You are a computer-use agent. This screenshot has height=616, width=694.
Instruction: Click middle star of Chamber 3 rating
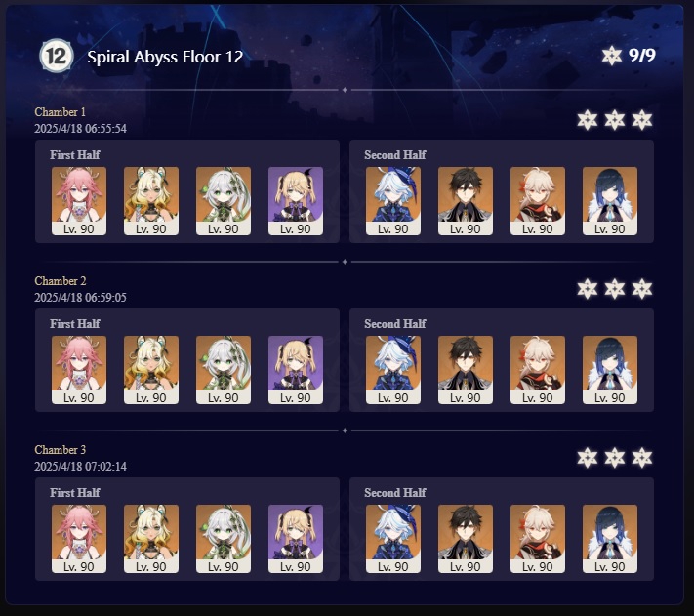click(615, 458)
